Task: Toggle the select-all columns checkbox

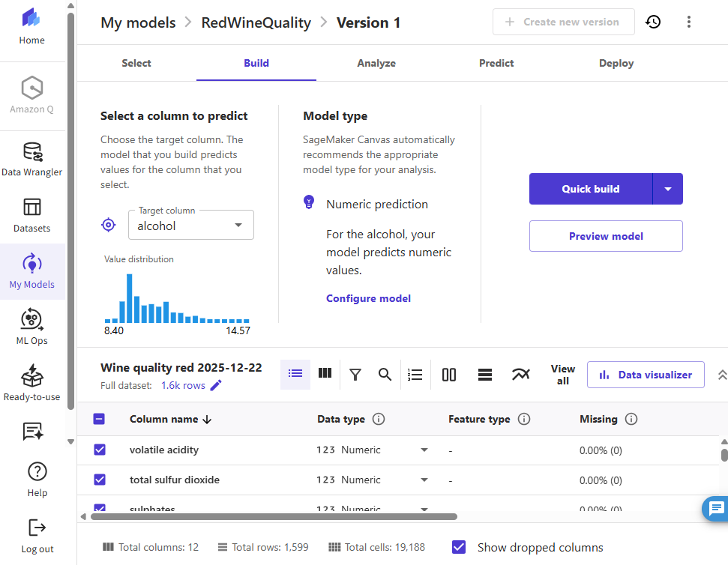Action: tap(100, 419)
